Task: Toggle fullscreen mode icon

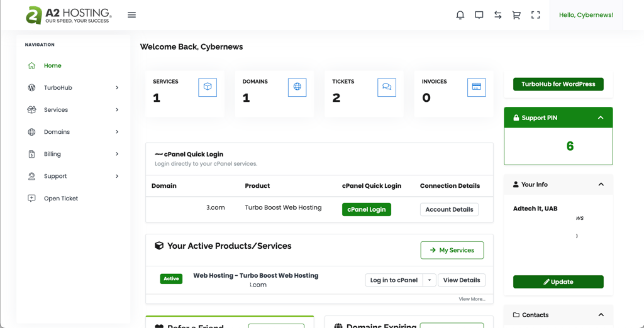Action: click(x=535, y=15)
